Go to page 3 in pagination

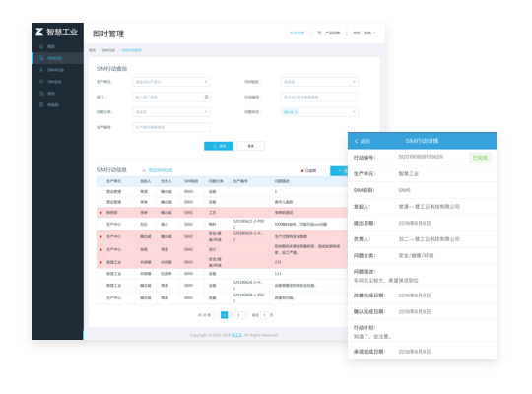pos(238,315)
